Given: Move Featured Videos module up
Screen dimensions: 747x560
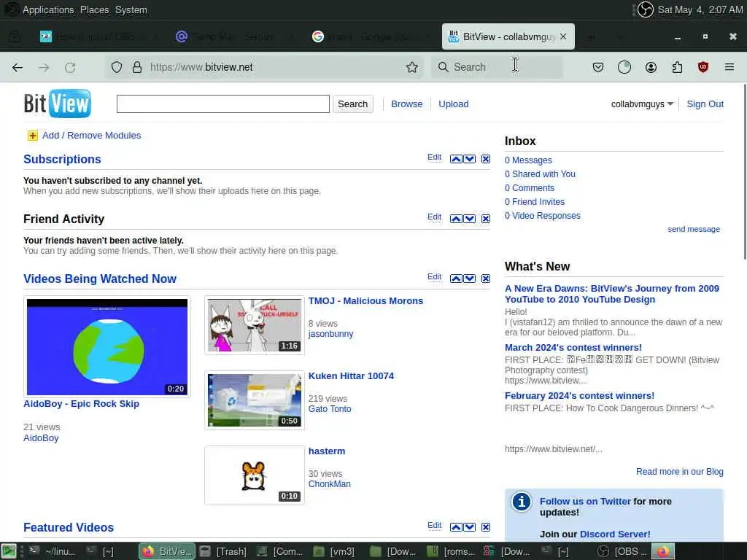Looking at the screenshot, I should tap(456, 527).
